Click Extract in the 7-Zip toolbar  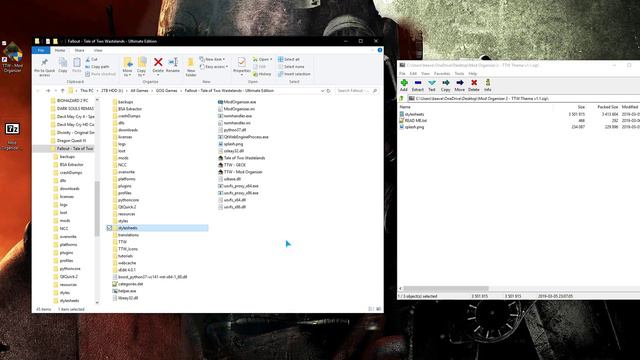418,85
